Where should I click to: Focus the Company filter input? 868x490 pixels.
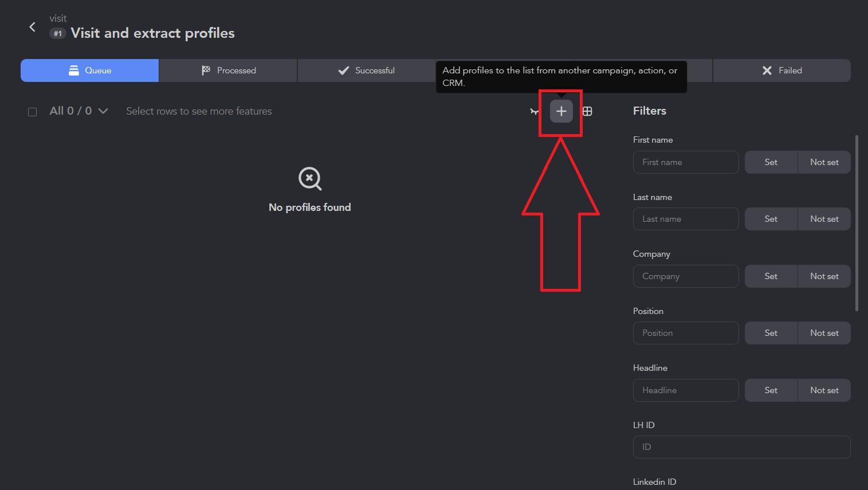coord(686,276)
